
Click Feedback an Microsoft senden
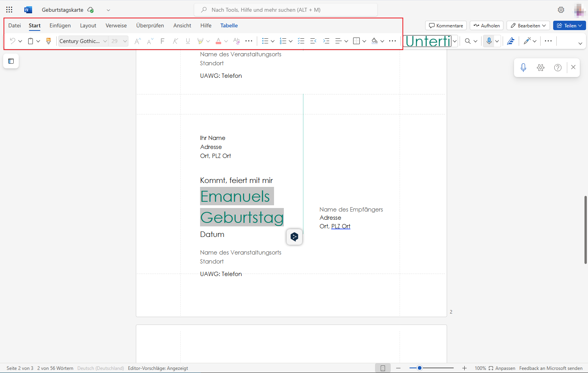pyautogui.click(x=551, y=368)
